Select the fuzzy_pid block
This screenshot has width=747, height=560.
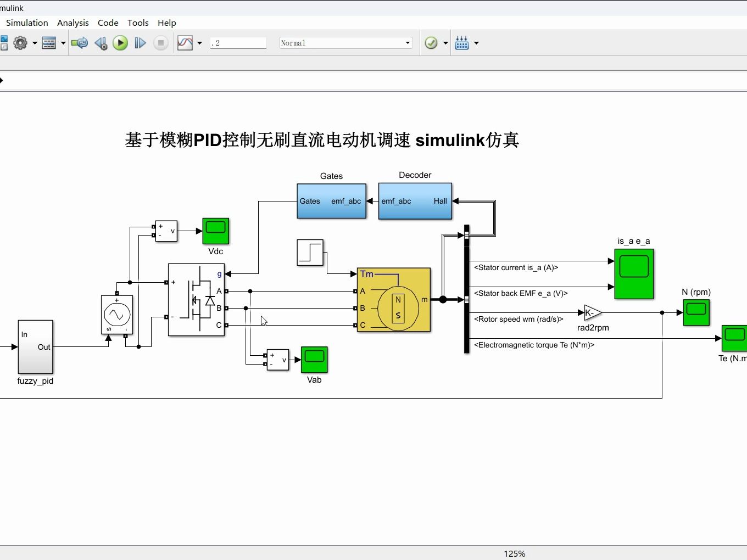[x=35, y=348]
